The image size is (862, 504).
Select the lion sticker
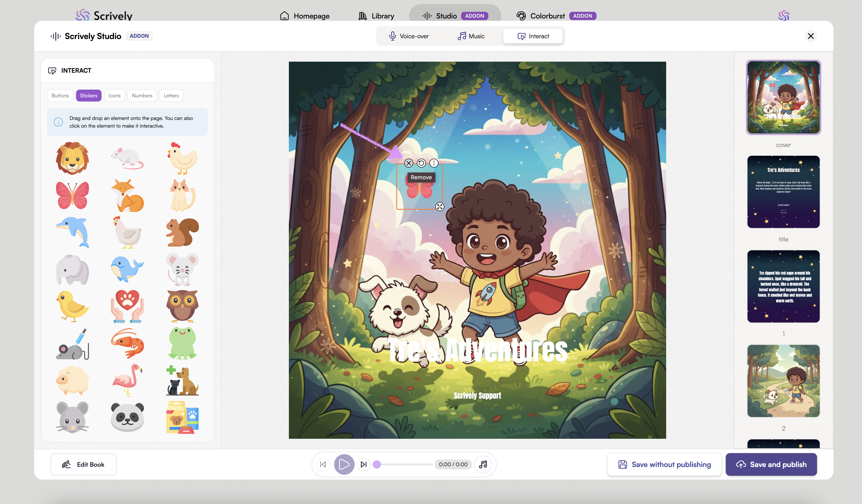72,158
